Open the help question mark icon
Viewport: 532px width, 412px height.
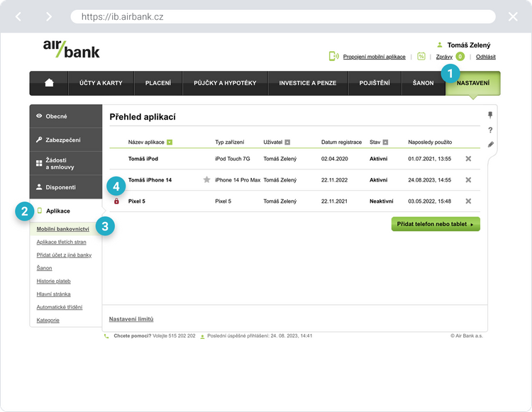tap(490, 130)
